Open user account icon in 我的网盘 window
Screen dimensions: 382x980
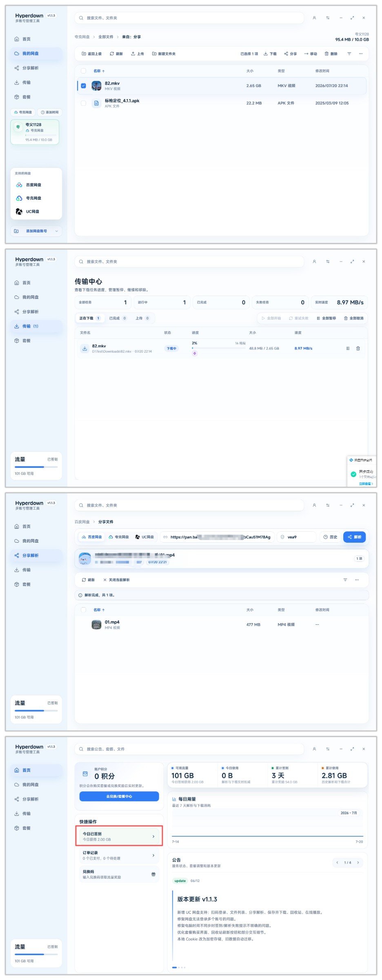[x=314, y=18]
